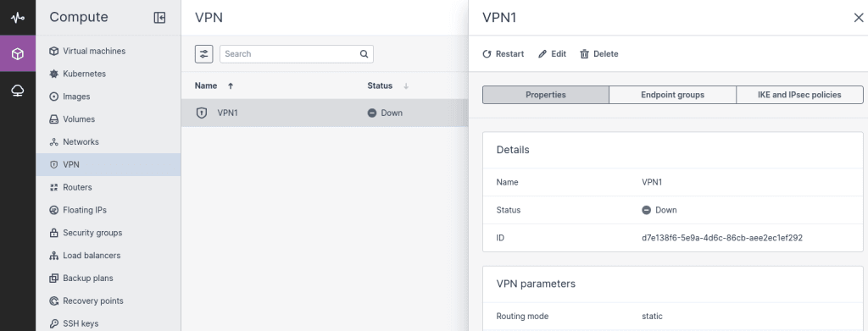This screenshot has height=331, width=868.
Task: Open Virtual machines in the sidebar
Action: (x=108, y=51)
